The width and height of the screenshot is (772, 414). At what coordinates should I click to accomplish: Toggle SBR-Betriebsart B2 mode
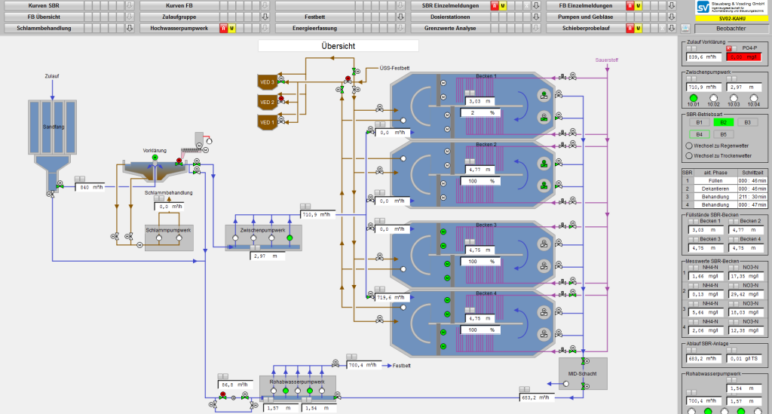tap(724, 122)
